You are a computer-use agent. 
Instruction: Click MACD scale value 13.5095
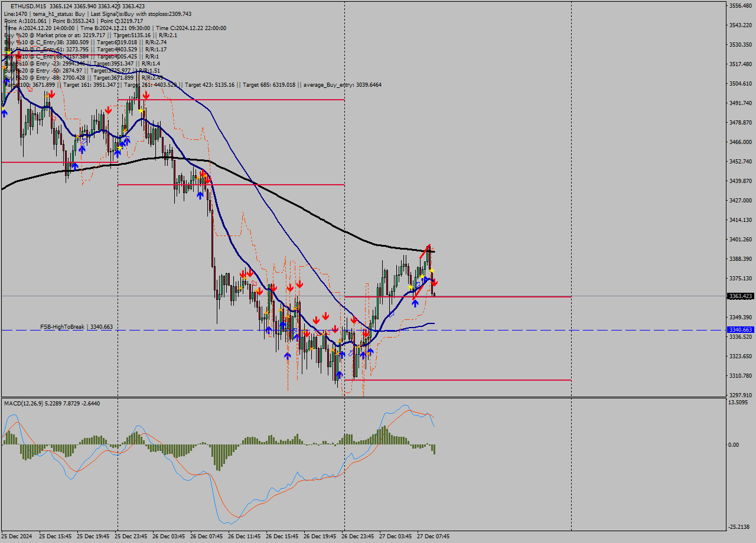tap(738, 403)
